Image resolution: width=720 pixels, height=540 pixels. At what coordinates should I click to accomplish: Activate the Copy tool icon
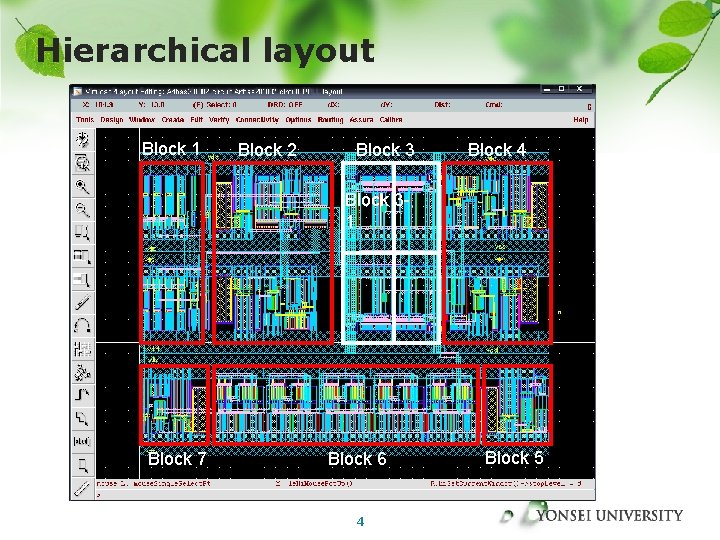click(83, 256)
